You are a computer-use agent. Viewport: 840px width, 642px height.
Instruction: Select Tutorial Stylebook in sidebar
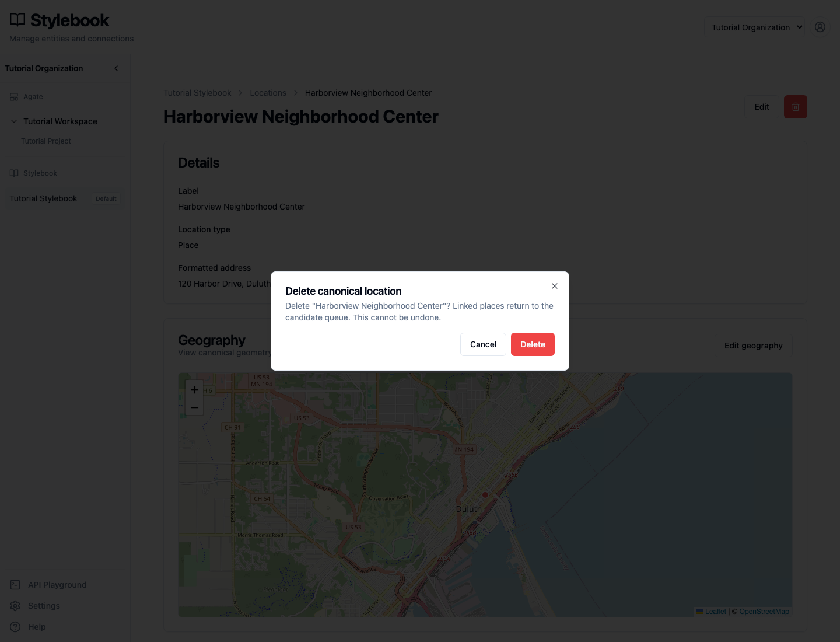click(43, 198)
